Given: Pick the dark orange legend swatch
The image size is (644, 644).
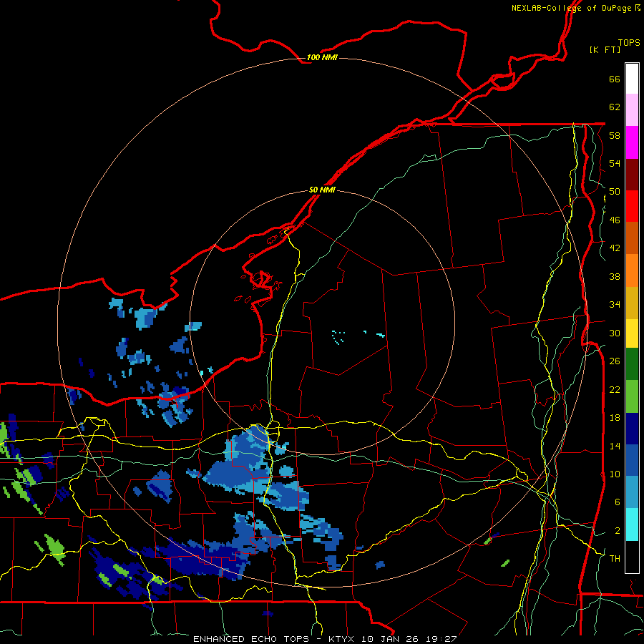Looking at the screenshot, I should coord(632,238).
